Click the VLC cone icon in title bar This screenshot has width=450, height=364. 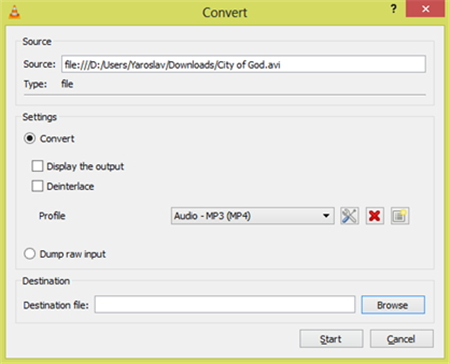pyautogui.click(x=14, y=12)
